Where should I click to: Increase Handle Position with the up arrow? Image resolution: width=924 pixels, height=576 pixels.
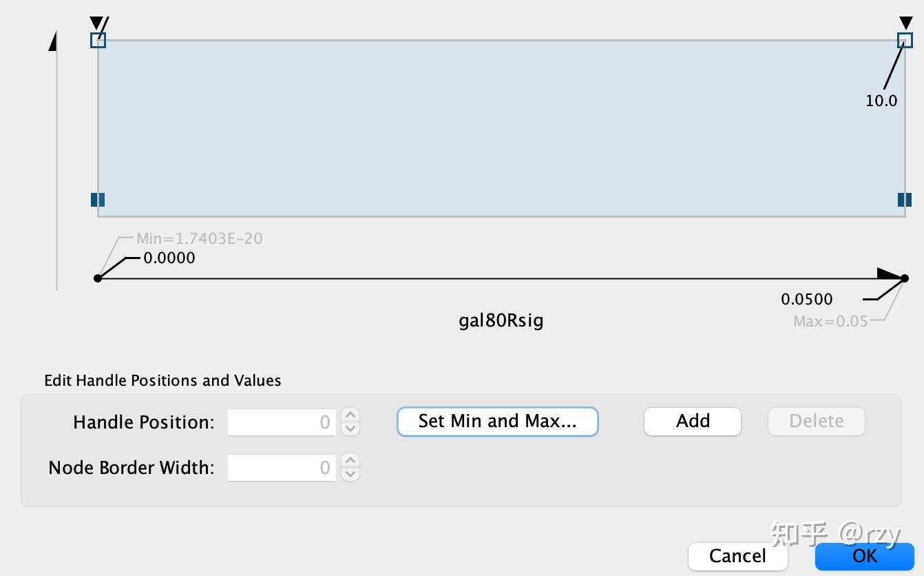[x=350, y=415]
